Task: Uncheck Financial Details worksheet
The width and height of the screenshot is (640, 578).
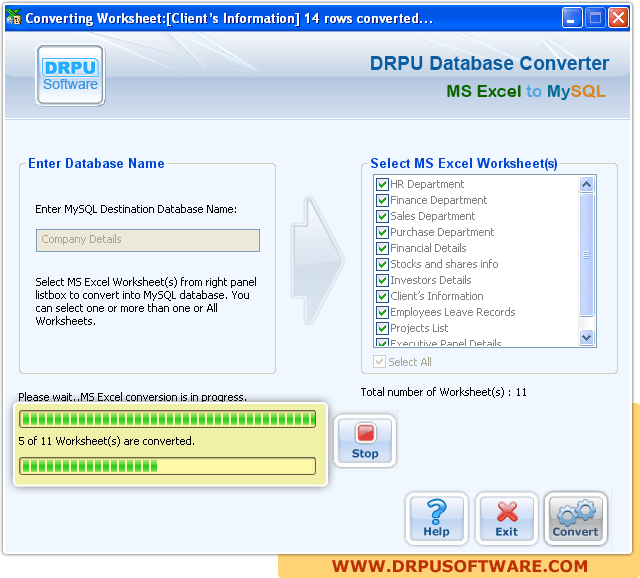Action: [382, 248]
